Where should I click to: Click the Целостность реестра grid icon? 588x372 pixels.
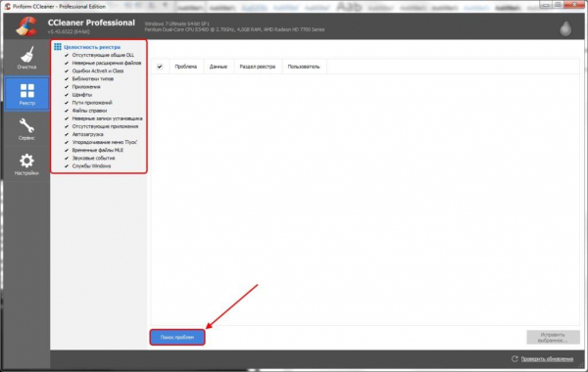pos(58,47)
